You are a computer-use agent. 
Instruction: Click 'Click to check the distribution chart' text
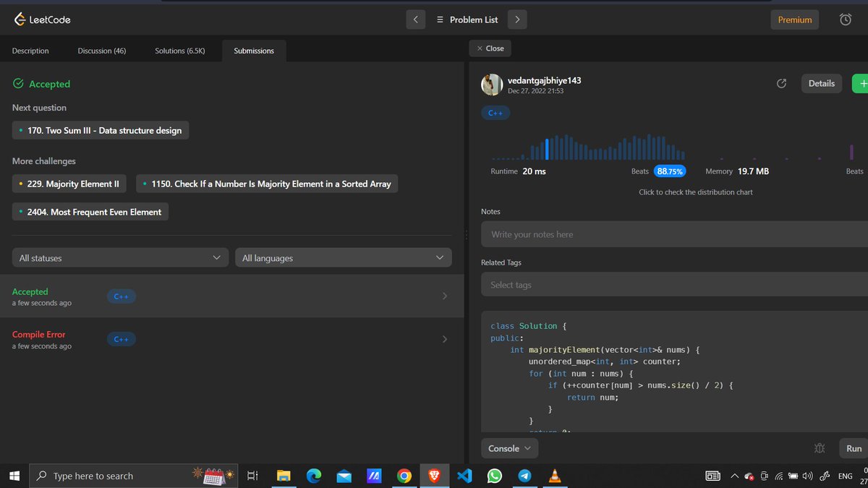pyautogui.click(x=696, y=192)
